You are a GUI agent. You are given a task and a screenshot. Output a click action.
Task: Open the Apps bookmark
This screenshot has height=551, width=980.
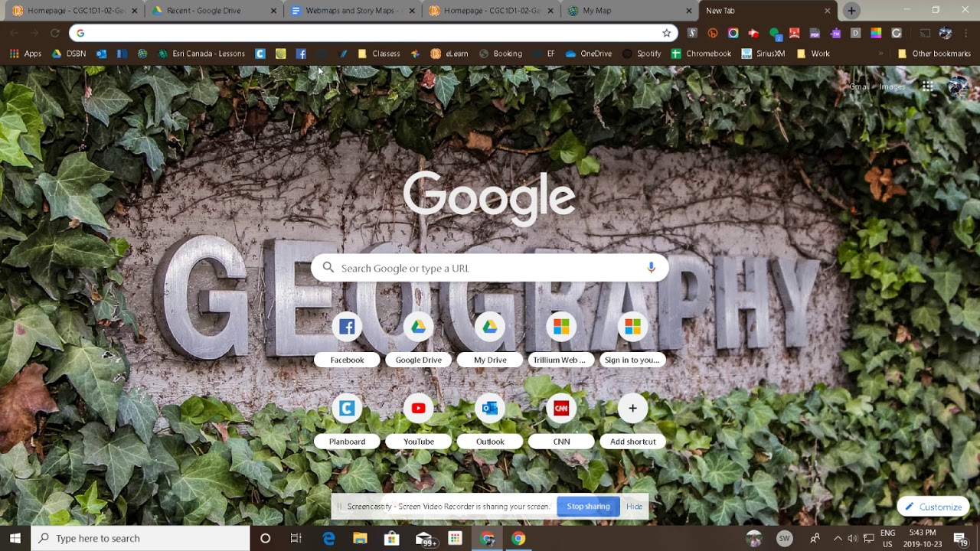[x=25, y=54]
